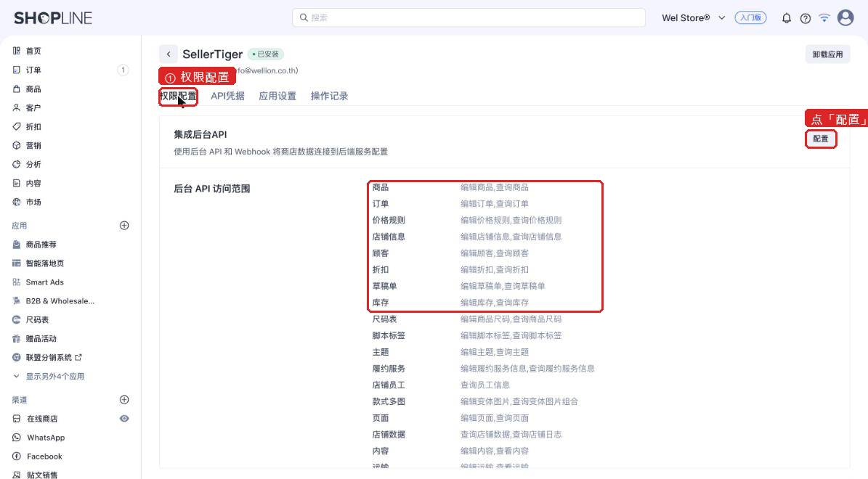Viewport: 868px width, 479px height.
Task: Open the 内容 content document icon
Action: point(17,183)
